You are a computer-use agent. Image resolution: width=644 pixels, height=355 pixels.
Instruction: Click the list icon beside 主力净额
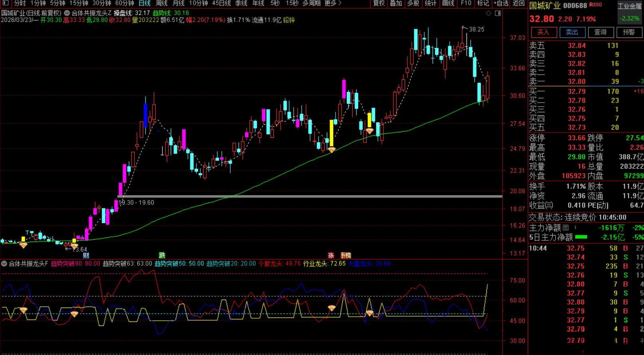point(566,228)
